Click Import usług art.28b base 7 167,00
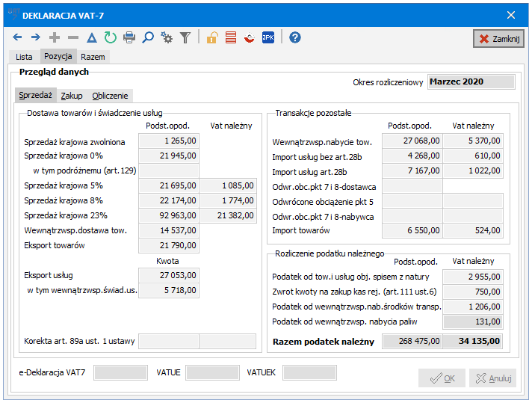 pyautogui.click(x=412, y=170)
